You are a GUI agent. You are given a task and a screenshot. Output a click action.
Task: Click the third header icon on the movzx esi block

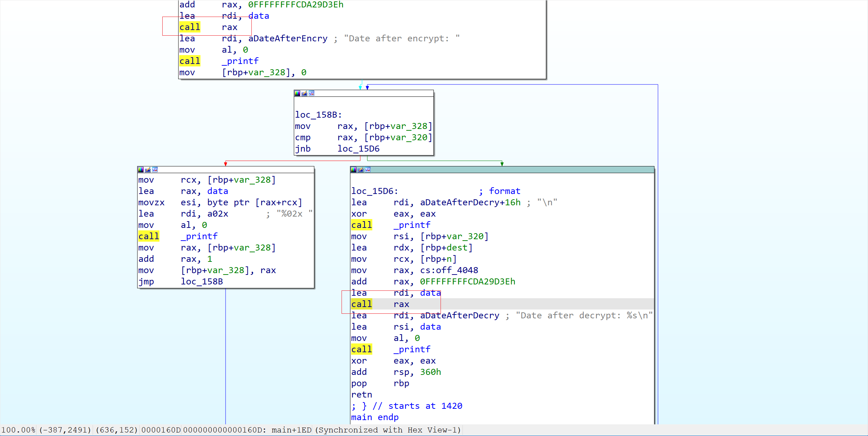pyautogui.click(x=155, y=170)
